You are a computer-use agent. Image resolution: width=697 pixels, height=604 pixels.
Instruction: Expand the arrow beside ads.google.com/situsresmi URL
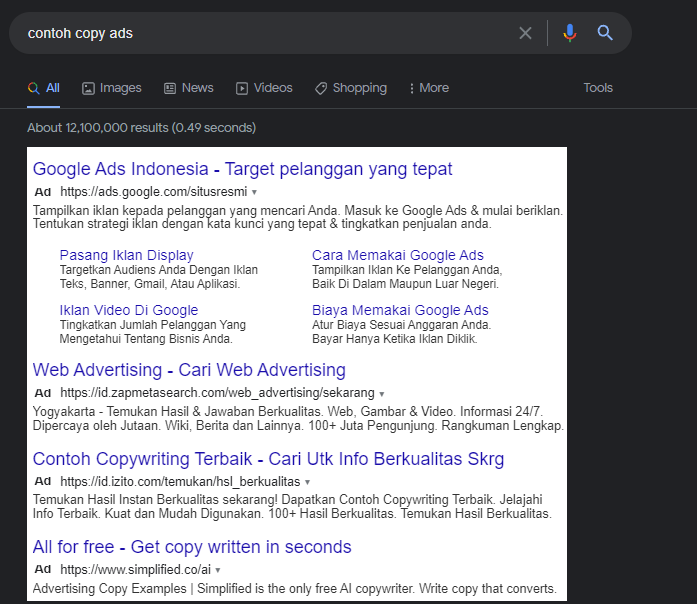click(x=254, y=192)
